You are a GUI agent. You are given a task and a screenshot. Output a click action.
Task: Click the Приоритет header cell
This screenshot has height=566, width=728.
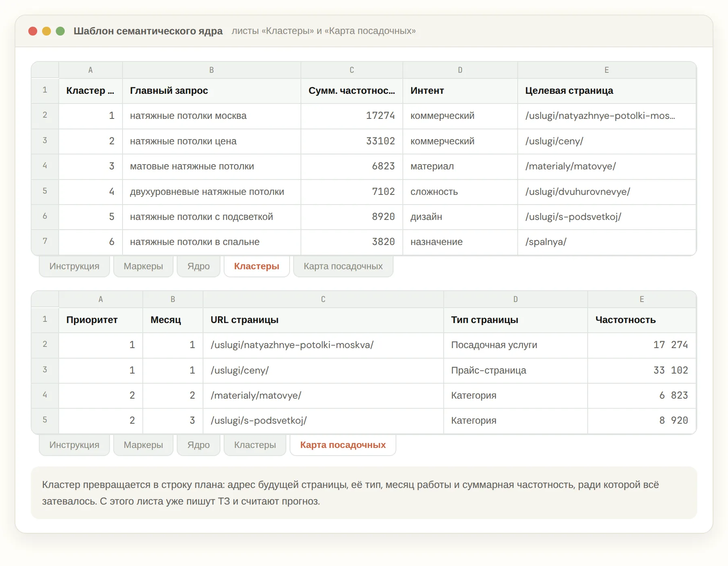pyautogui.click(x=101, y=320)
